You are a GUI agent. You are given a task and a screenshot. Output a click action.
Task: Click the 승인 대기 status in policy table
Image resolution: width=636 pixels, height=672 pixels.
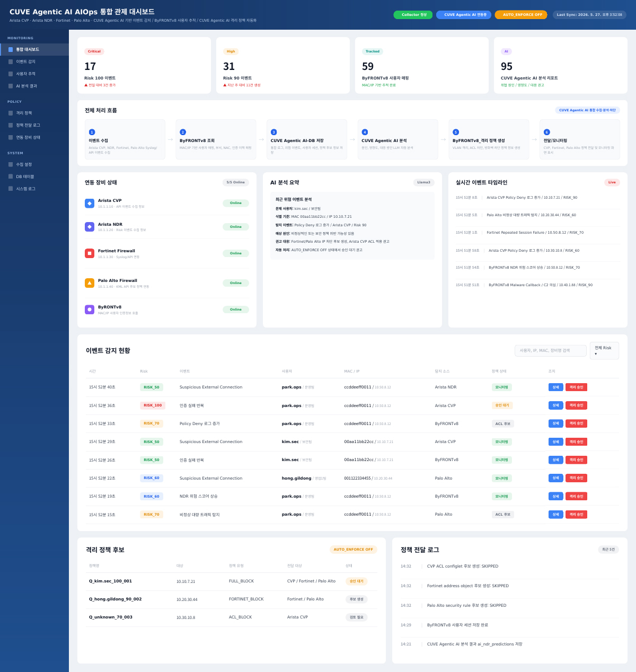(356, 581)
